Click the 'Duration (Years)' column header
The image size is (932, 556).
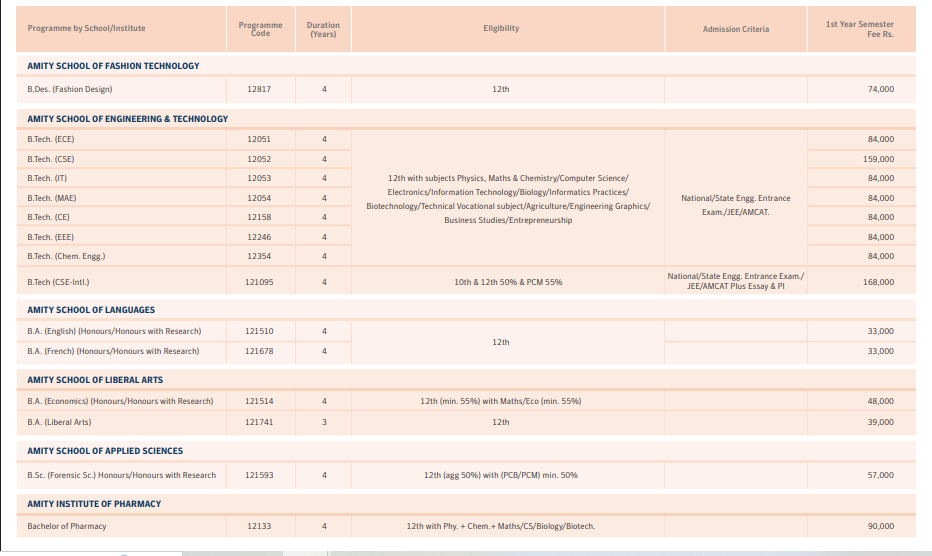click(323, 30)
